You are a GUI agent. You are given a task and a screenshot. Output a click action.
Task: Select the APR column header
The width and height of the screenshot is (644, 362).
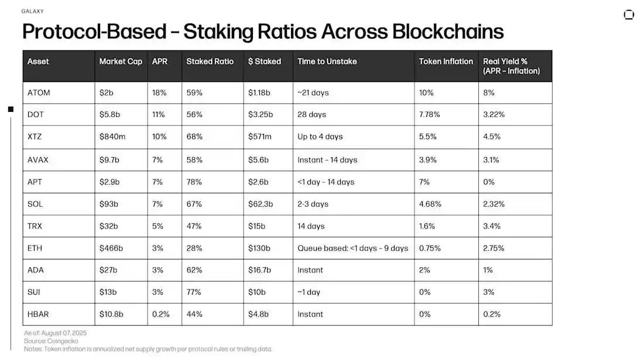click(159, 62)
